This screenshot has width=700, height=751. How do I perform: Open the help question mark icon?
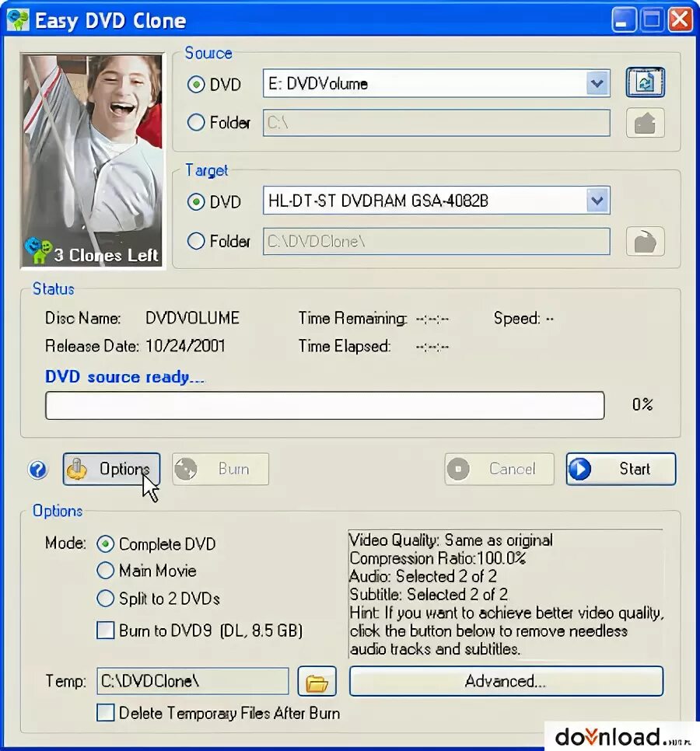[38, 470]
